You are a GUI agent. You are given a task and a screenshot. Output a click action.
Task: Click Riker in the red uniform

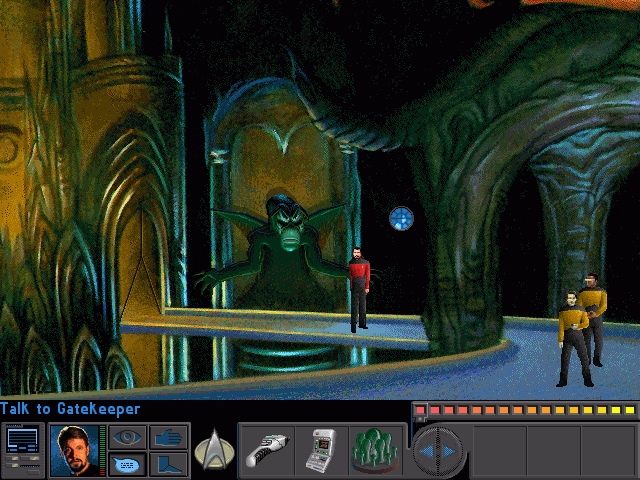(x=359, y=290)
